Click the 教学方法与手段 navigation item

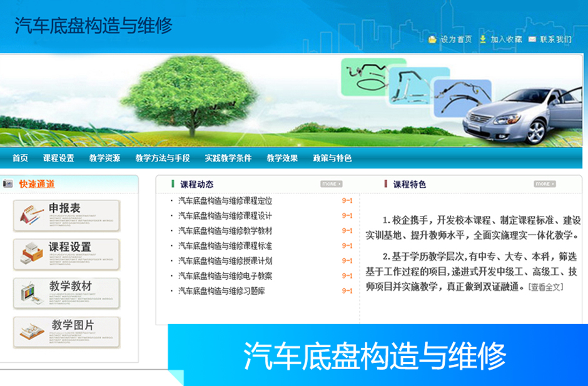click(162, 158)
